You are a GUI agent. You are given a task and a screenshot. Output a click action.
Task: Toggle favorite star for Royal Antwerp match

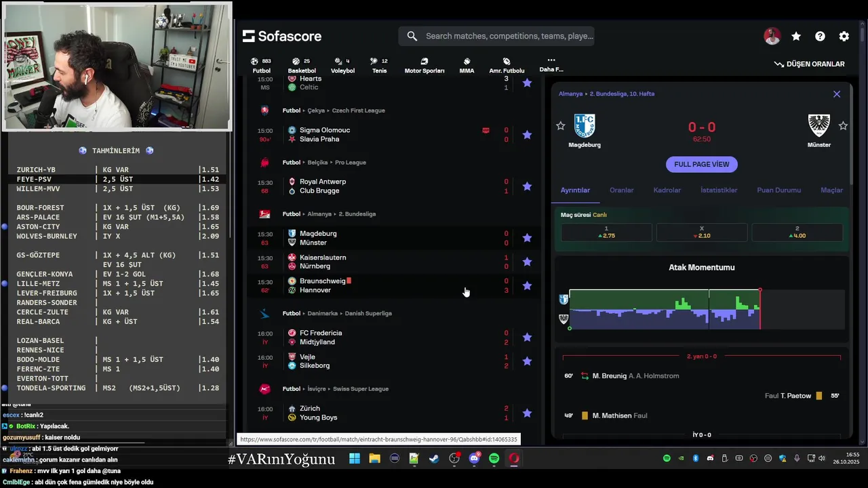(x=527, y=186)
